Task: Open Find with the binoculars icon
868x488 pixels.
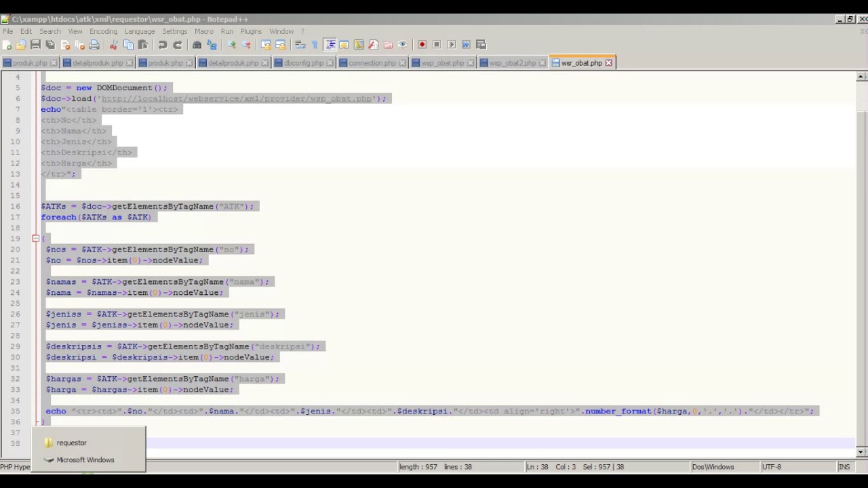Action: (x=197, y=45)
